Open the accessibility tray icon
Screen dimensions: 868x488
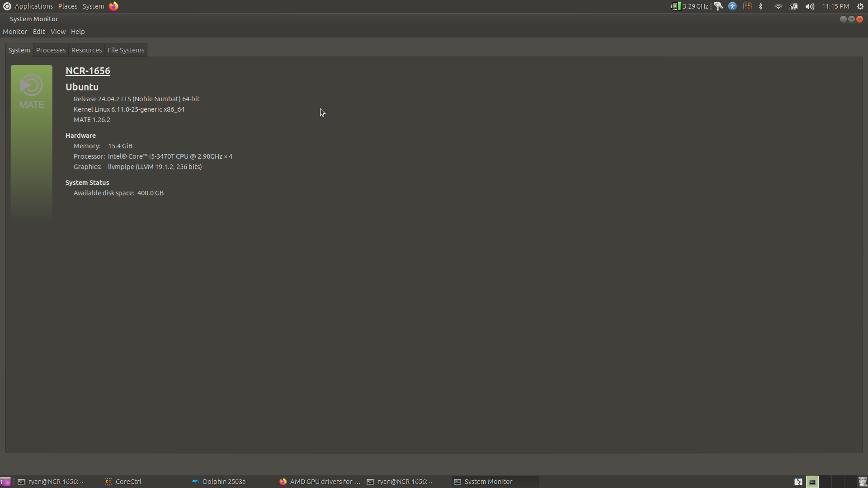point(732,6)
